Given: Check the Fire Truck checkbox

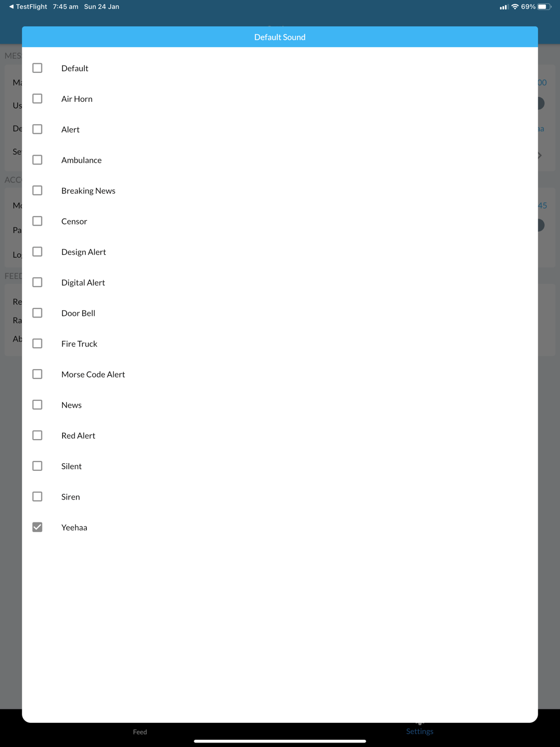Looking at the screenshot, I should click(38, 343).
